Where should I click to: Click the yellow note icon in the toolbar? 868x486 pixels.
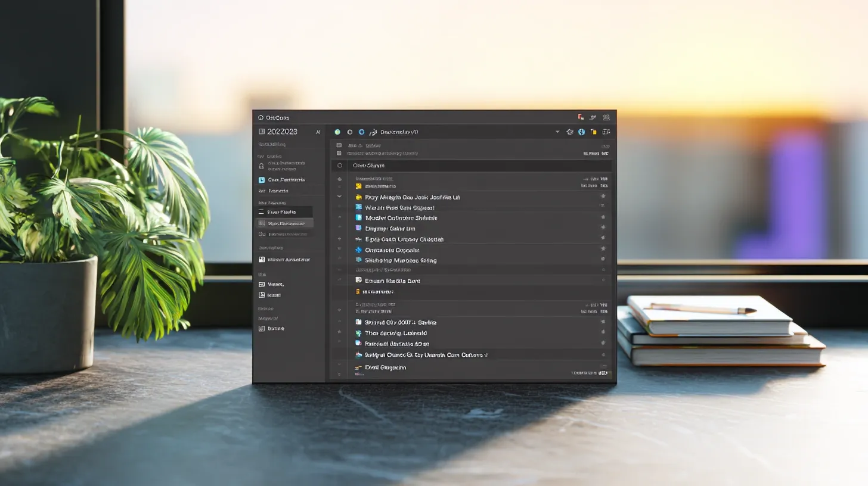point(593,132)
